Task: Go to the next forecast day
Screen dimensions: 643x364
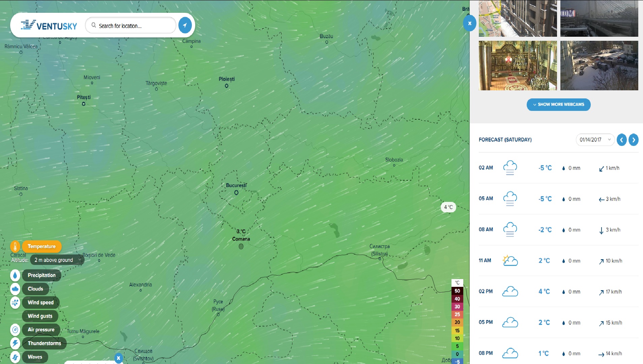Action: [x=634, y=140]
